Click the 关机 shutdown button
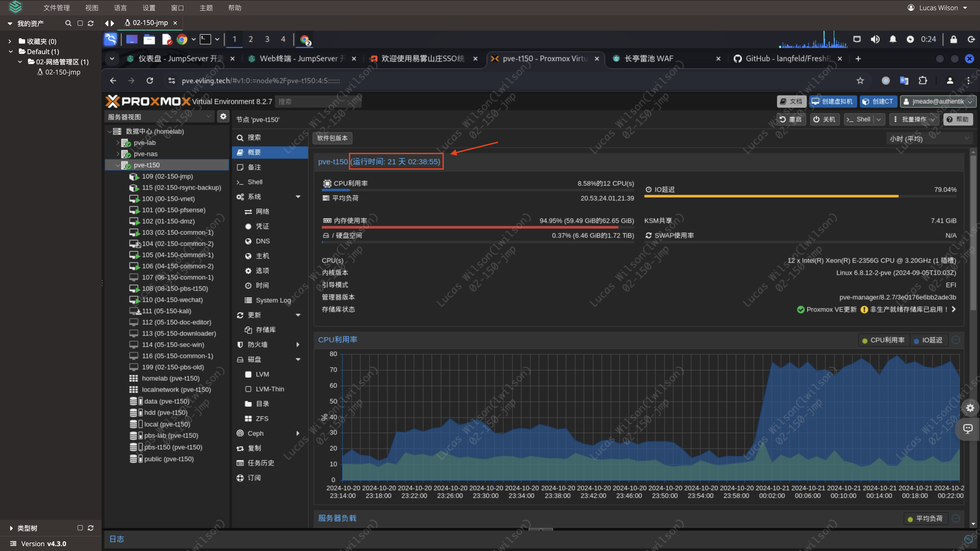The height and width of the screenshot is (551, 980). pyautogui.click(x=824, y=119)
